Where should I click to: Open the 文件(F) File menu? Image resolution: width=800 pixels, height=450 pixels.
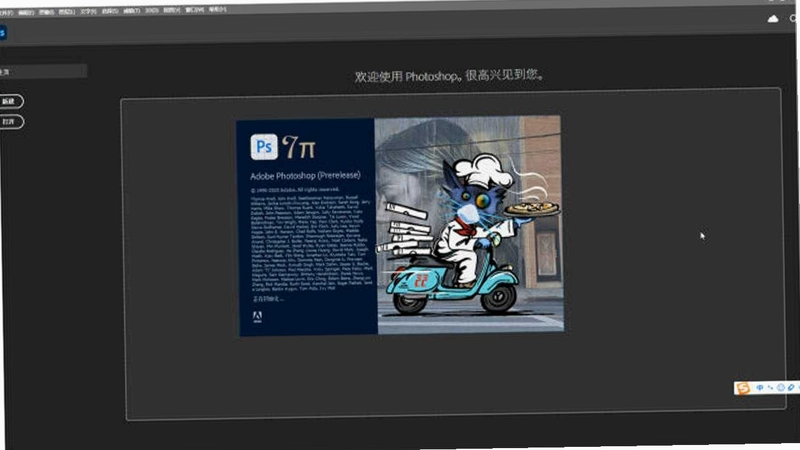6,13
